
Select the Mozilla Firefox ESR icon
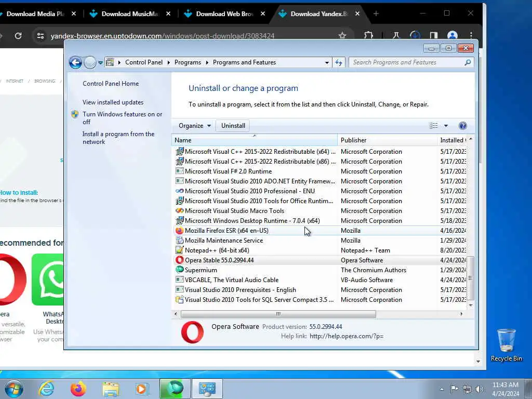click(179, 231)
